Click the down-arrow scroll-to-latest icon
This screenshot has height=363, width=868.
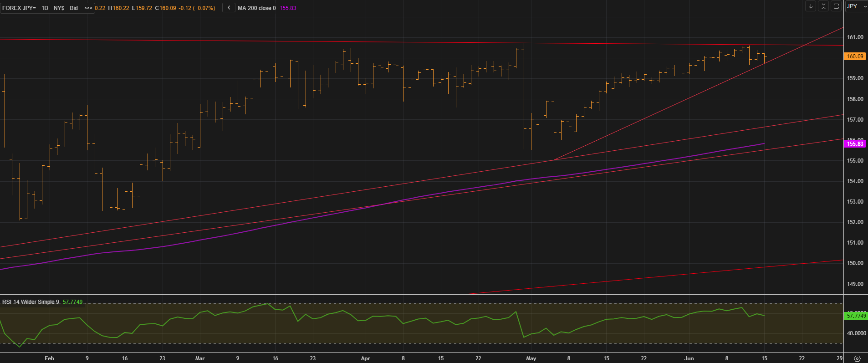(811, 6)
